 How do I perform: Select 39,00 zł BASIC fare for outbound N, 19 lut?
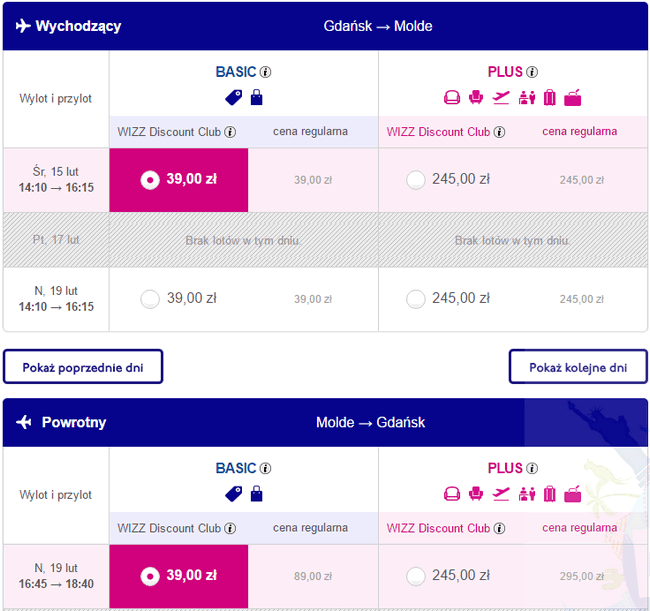[x=150, y=299]
